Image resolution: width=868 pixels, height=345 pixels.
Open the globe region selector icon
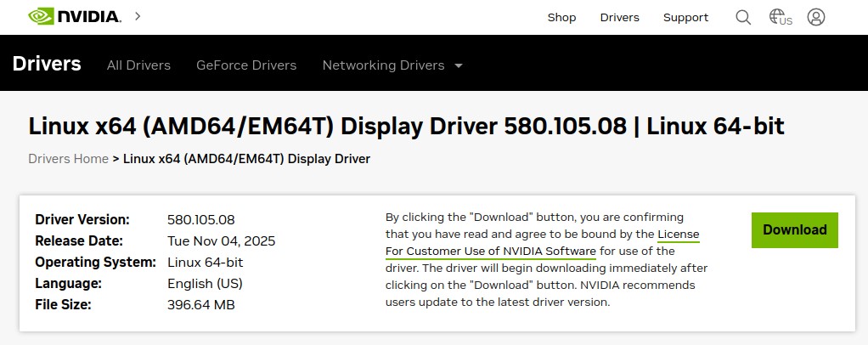tap(779, 17)
